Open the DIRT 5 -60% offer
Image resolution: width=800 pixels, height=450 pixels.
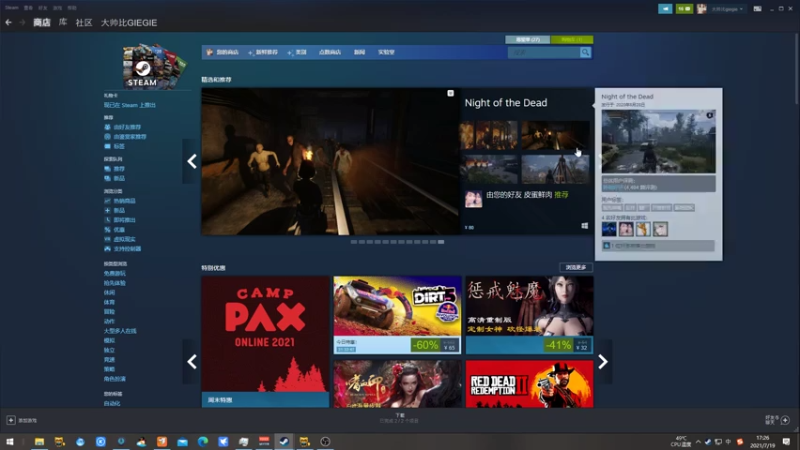pyautogui.click(x=397, y=315)
